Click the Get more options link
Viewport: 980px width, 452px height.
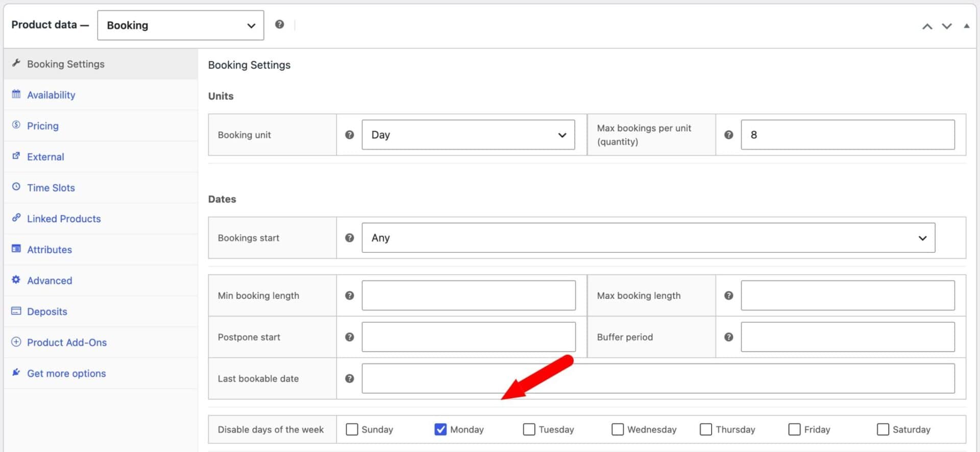point(101,373)
